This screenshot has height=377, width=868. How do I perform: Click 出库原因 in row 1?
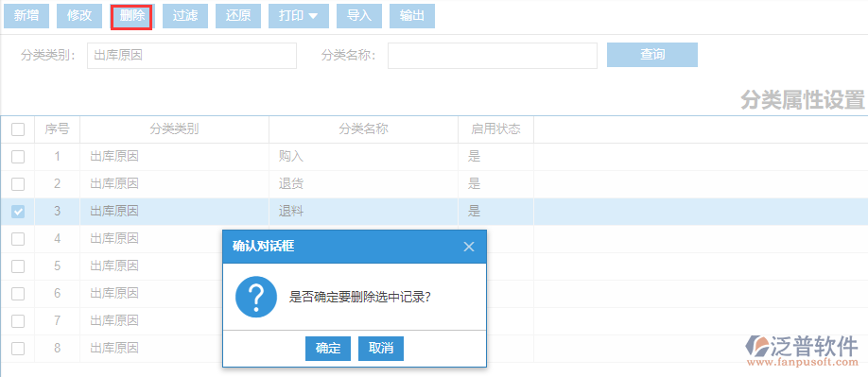click(x=114, y=157)
